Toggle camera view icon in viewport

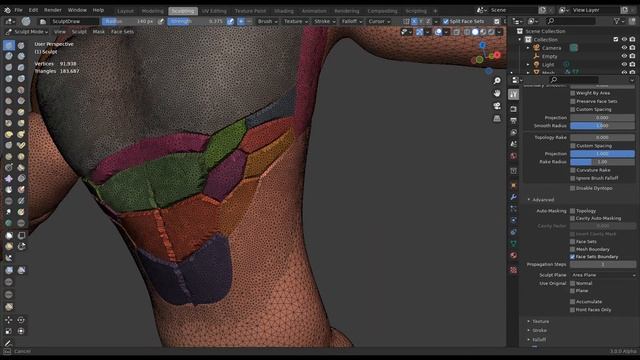pyautogui.click(x=497, y=106)
